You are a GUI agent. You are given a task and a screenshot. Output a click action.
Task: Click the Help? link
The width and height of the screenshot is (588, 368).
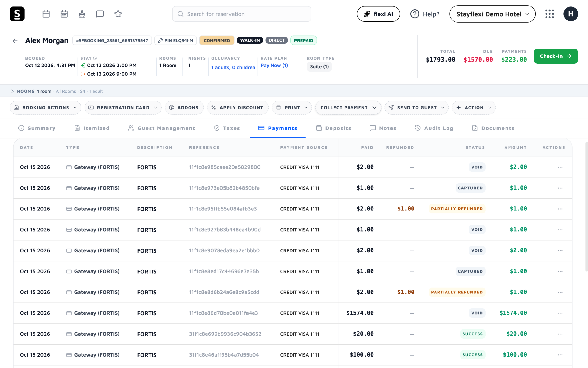tap(425, 14)
